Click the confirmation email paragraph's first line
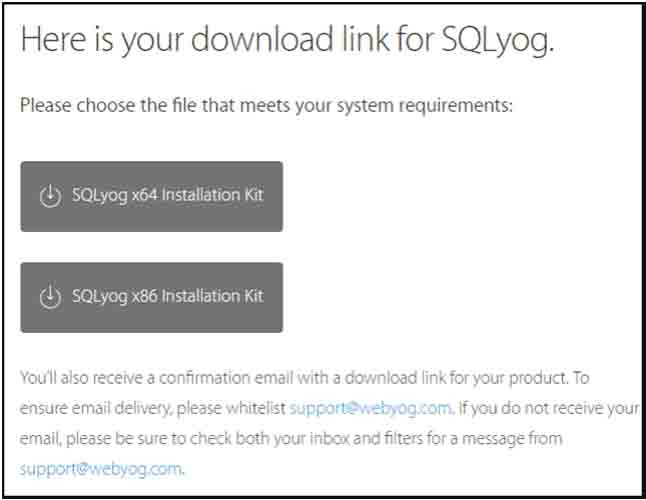This screenshot has width=646, height=500. click(304, 378)
